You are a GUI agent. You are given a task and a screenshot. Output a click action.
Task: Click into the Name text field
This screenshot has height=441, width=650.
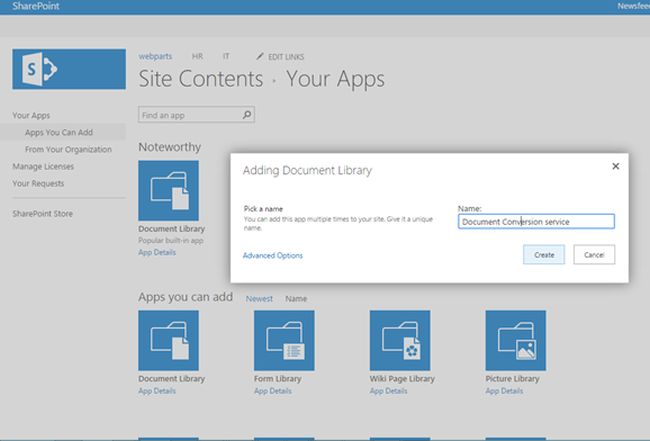536,221
